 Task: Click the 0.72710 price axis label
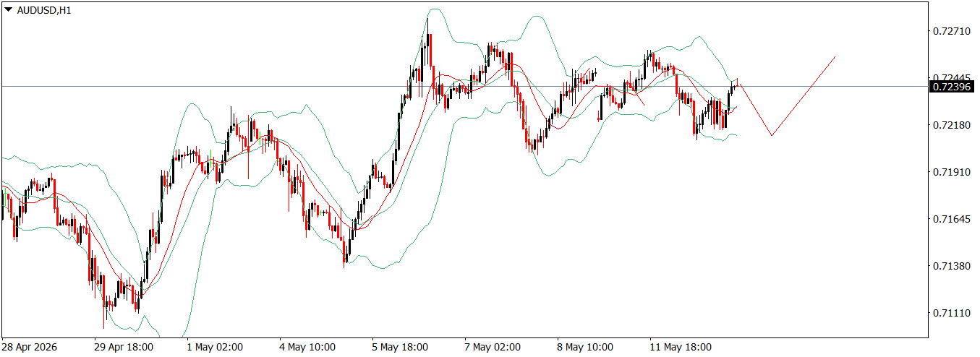point(952,31)
